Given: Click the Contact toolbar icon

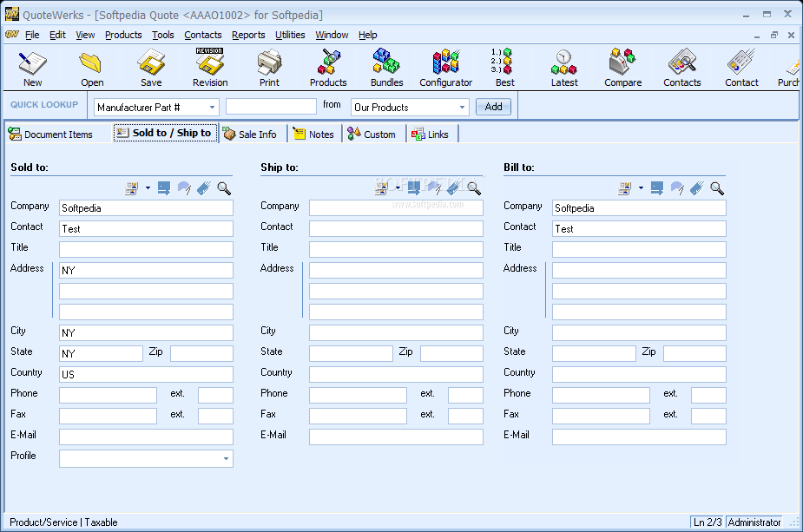Looking at the screenshot, I should click(741, 69).
